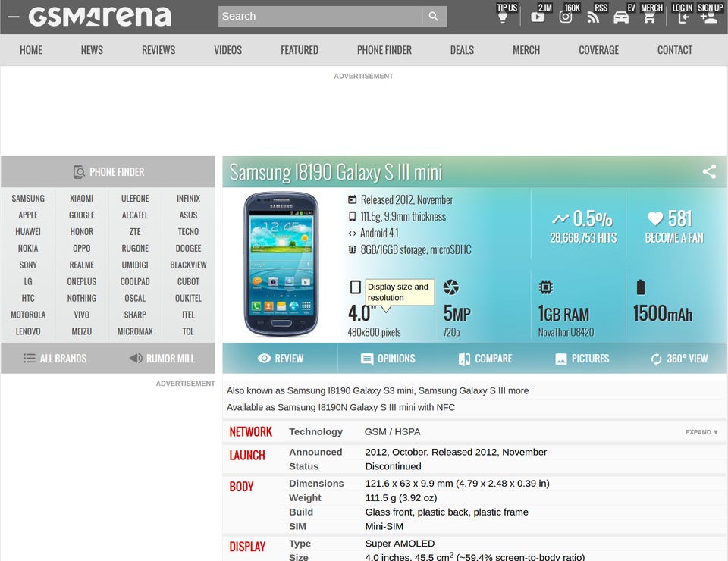Click the Tip Us lightbulb icon

click(x=502, y=17)
